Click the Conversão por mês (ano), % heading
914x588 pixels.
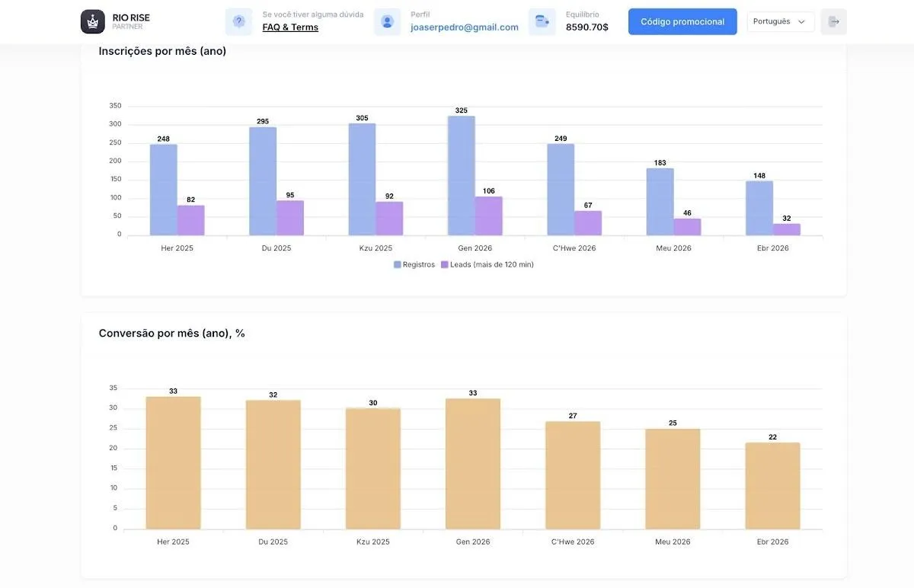pyautogui.click(x=172, y=333)
